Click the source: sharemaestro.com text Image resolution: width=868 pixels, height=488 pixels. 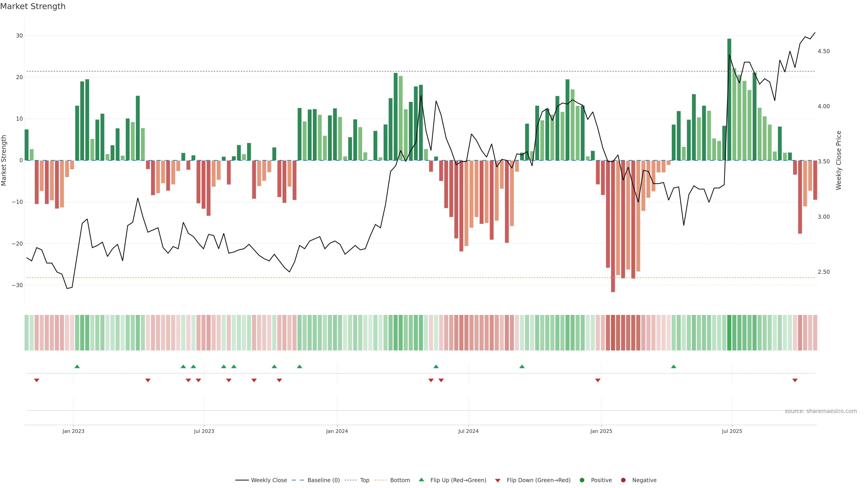(x=821, y=411)
